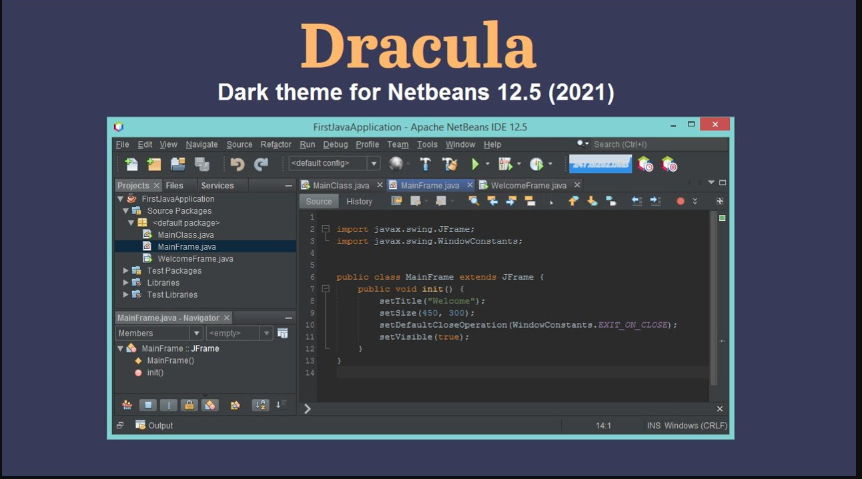Click the Redo arrow icon
This screenshot has width=862, height=479.
point(261,164)
